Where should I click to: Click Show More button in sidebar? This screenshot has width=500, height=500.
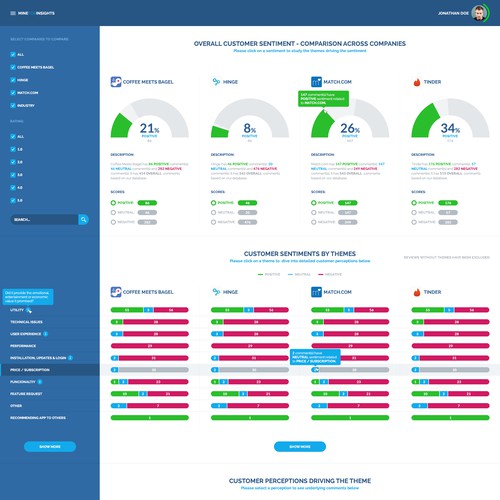tap(50, 447)
